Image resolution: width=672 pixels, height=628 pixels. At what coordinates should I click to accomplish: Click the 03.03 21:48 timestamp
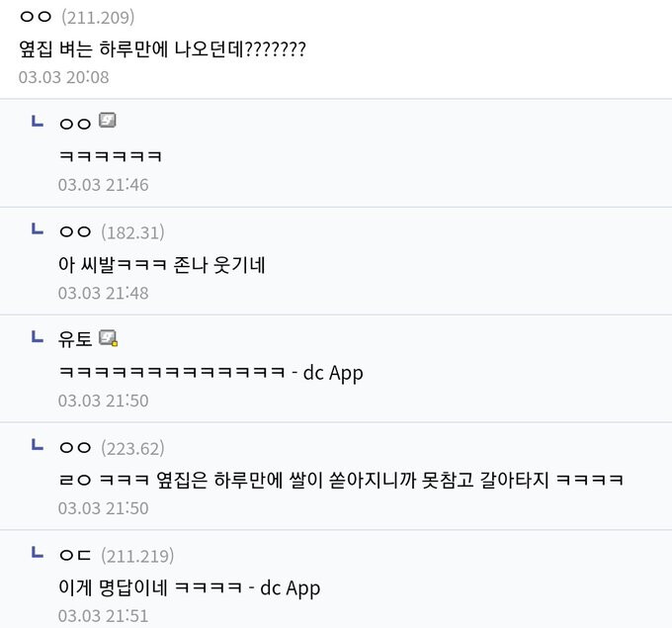tap(103, 293)
